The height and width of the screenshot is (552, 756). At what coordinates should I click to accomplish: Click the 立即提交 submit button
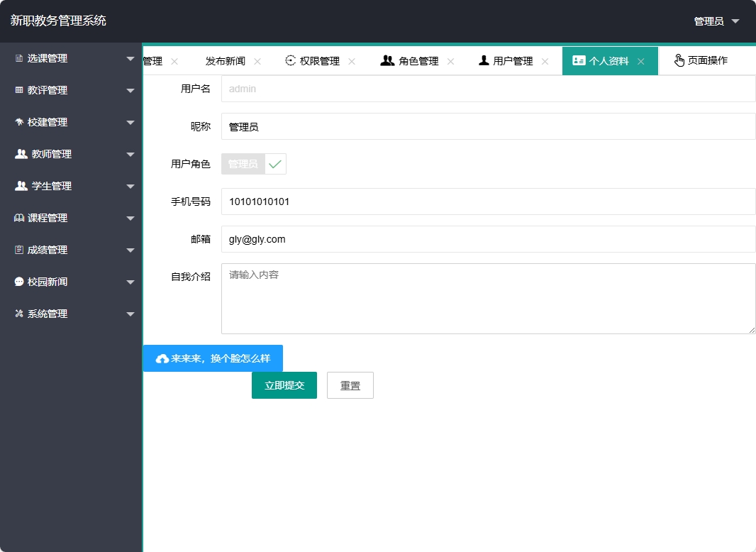(284, 385)
